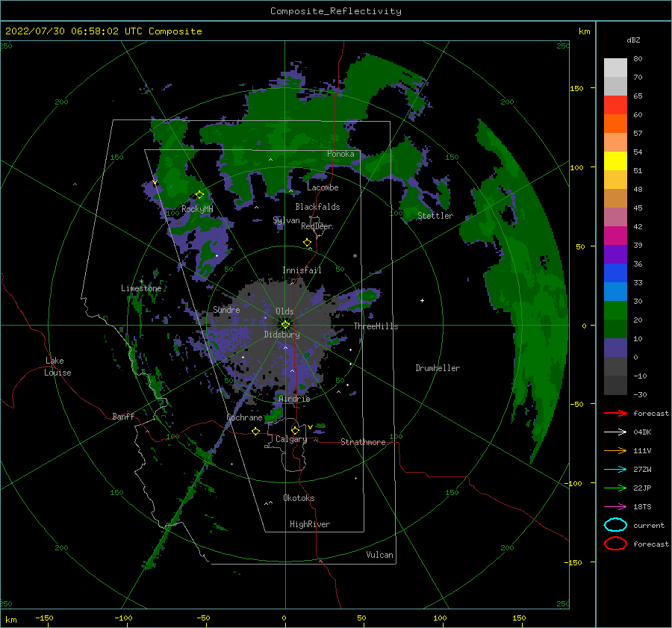Click the Cochrane city label
Viewport: 672px width, 628px height.
click(244, 417)
